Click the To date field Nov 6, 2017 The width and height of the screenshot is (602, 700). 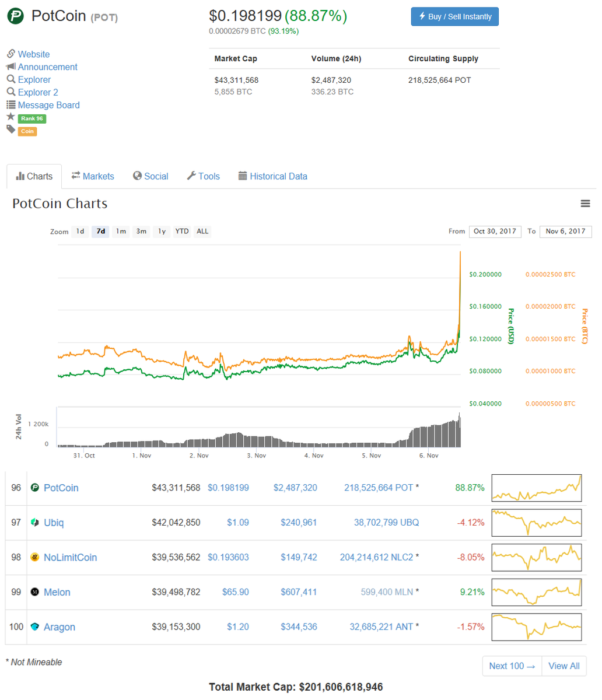(566, 232)
